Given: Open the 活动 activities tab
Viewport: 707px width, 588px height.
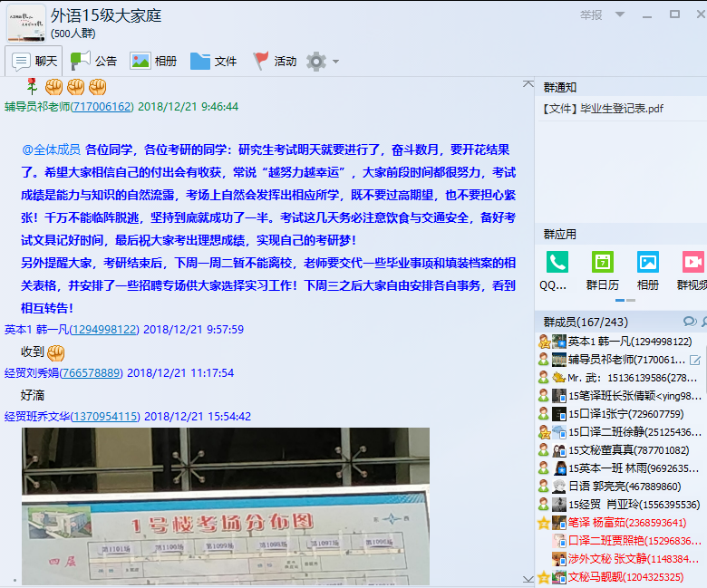Looking at the screenshot, I should (x=274, y=62).
